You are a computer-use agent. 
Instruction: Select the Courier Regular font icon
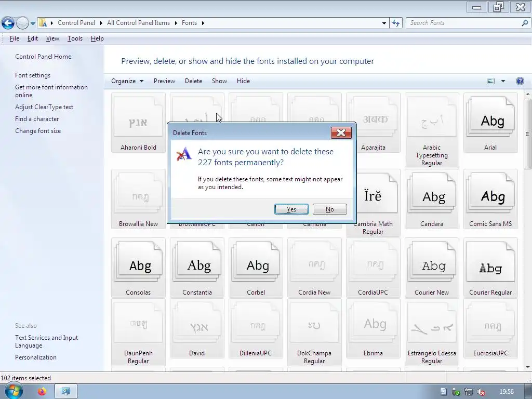point(490,268)
